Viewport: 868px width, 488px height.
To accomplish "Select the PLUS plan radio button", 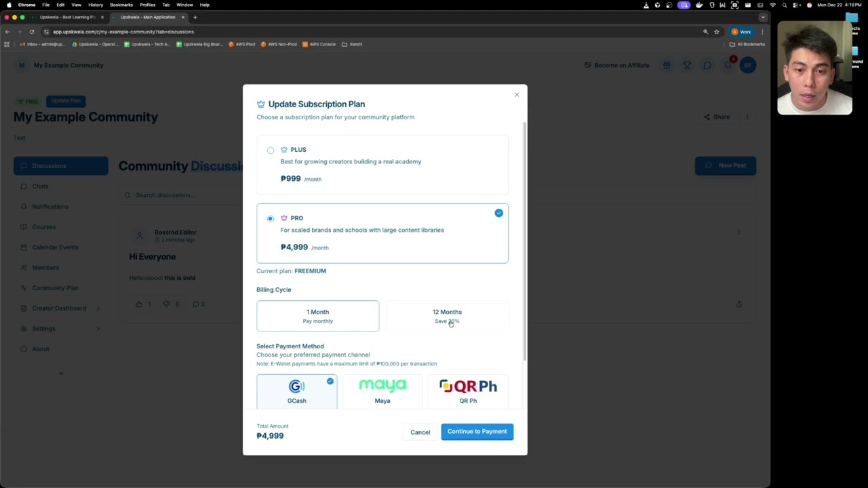I will point(271,150).
